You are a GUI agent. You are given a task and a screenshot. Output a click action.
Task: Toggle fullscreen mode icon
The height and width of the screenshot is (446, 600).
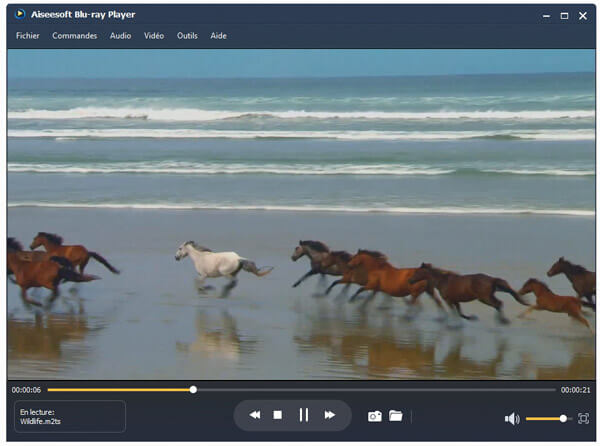583,418
